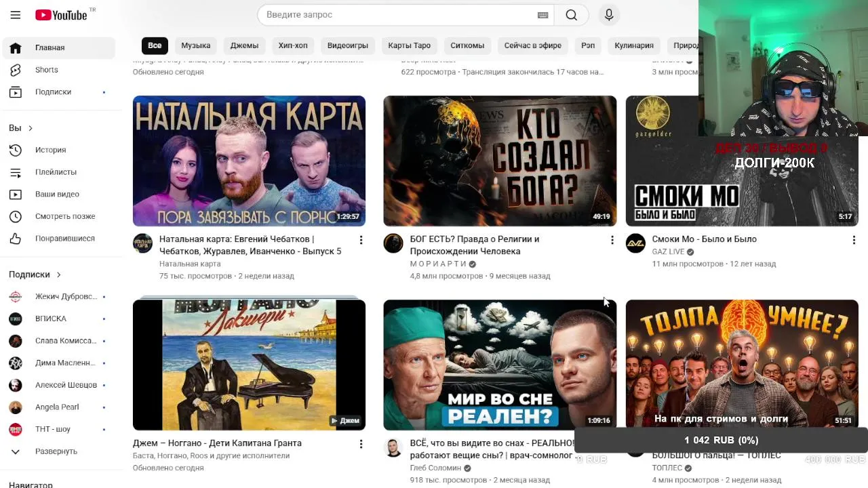Viewport: 868px width, 488px height.
Task: Expand the subscriptions list with Развернуть
Action: tap(58, 451)
